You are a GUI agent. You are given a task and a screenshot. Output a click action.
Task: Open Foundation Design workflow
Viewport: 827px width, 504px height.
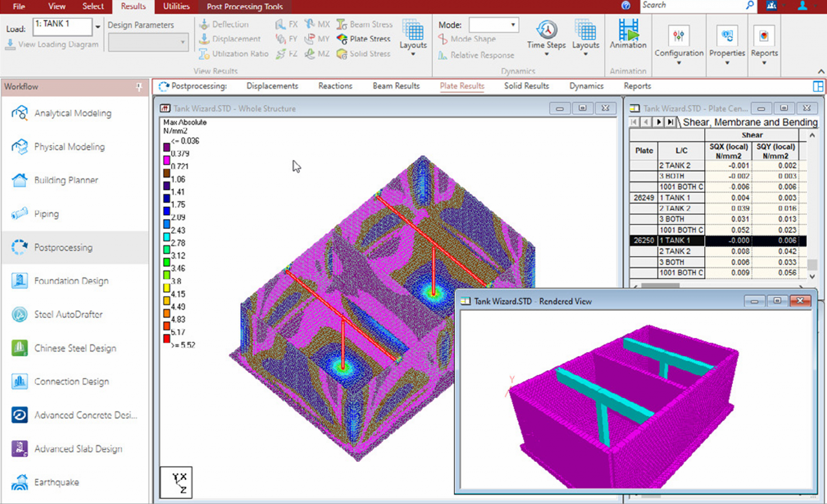click(x=19, y=281)
